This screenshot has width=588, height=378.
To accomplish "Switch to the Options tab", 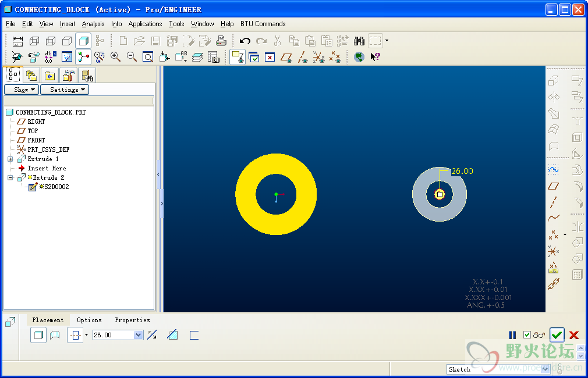I will (89, 320).
